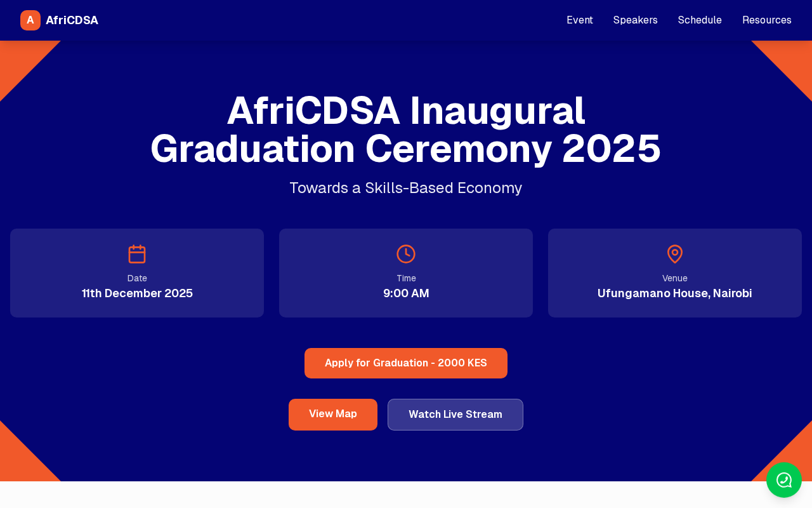The width and height of the screenshot is (812, 508).
Task: Click the calendar icon above Date
Action: point(137,254)
